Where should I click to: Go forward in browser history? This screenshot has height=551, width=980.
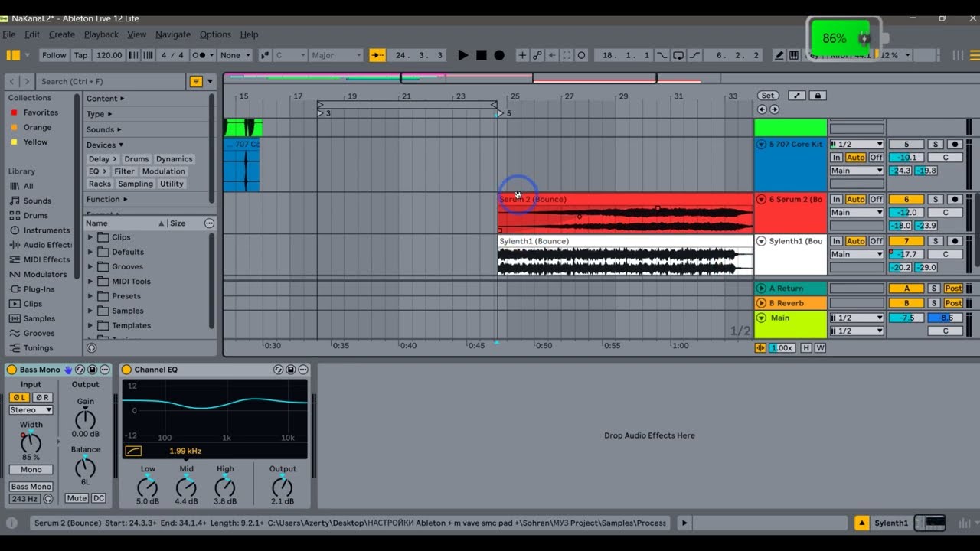28,81
